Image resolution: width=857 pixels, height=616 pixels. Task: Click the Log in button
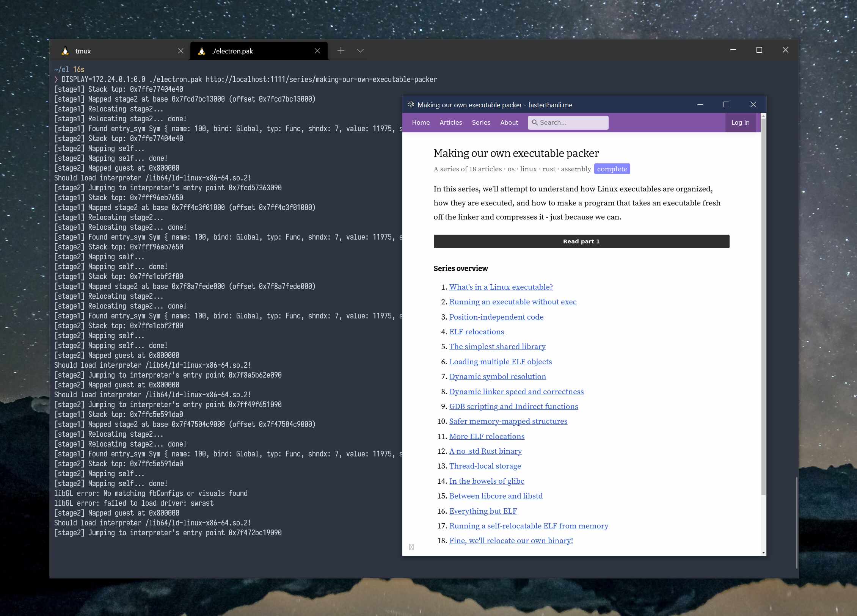click(740, 122)
